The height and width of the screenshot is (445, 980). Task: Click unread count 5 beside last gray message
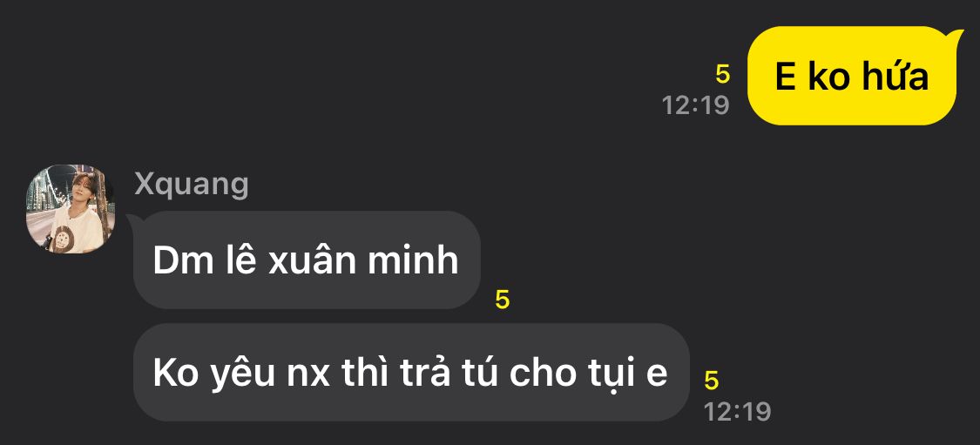712,381
